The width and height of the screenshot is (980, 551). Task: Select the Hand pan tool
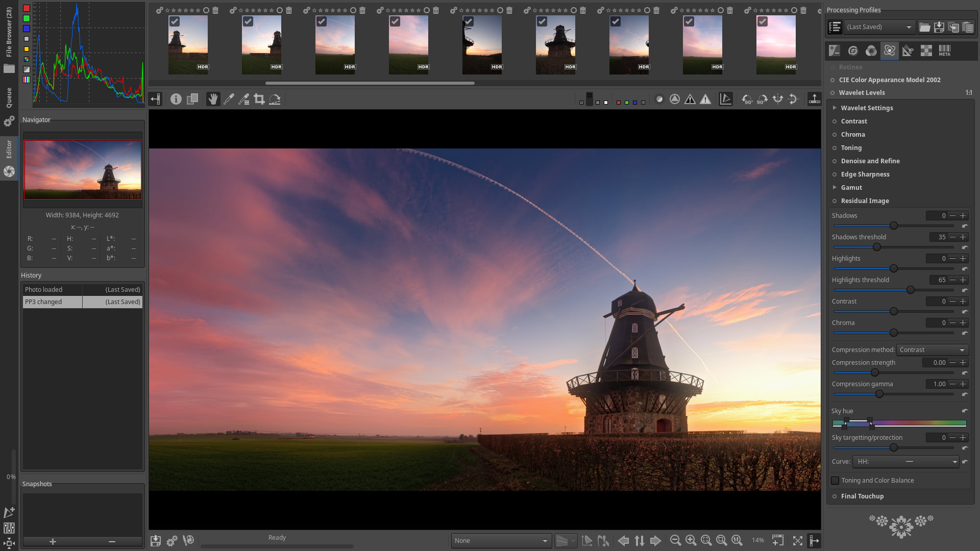click(x=213, y=99)
